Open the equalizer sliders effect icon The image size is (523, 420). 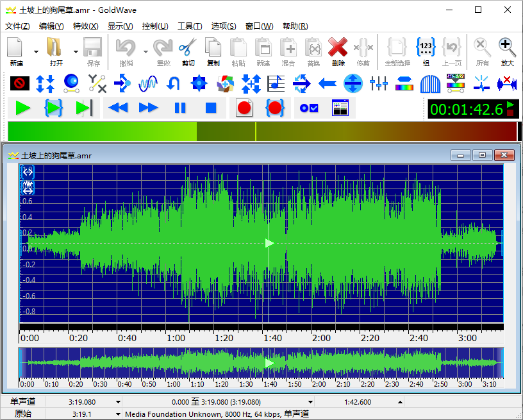379,83
